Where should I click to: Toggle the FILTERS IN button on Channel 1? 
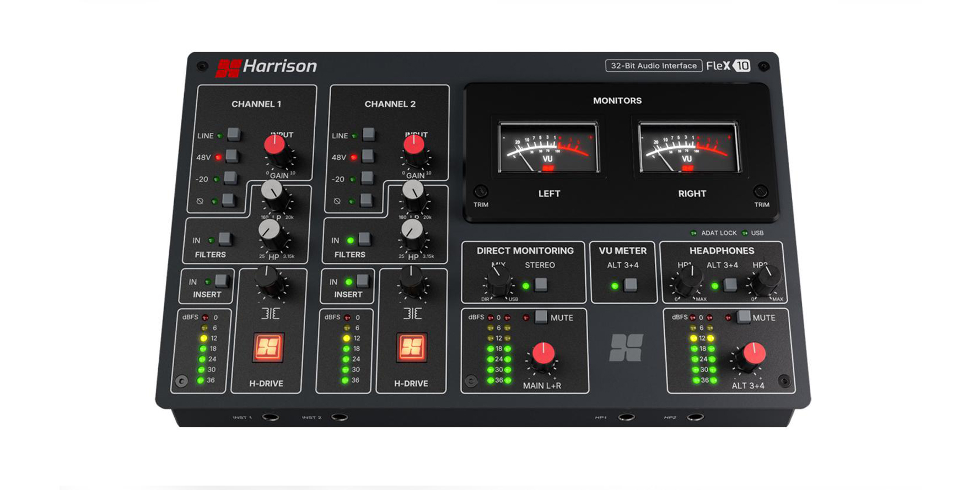point(225,239)
